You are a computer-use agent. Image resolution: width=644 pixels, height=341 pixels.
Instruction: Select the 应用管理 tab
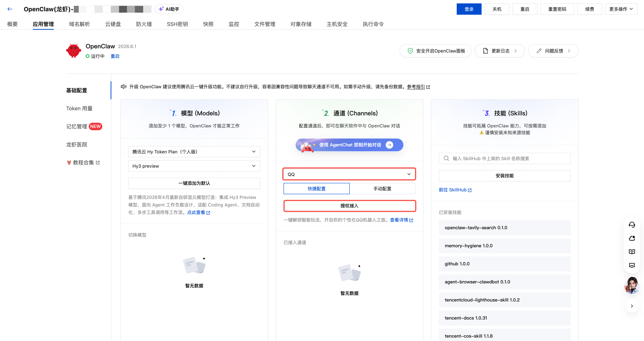tap(43, 24)
